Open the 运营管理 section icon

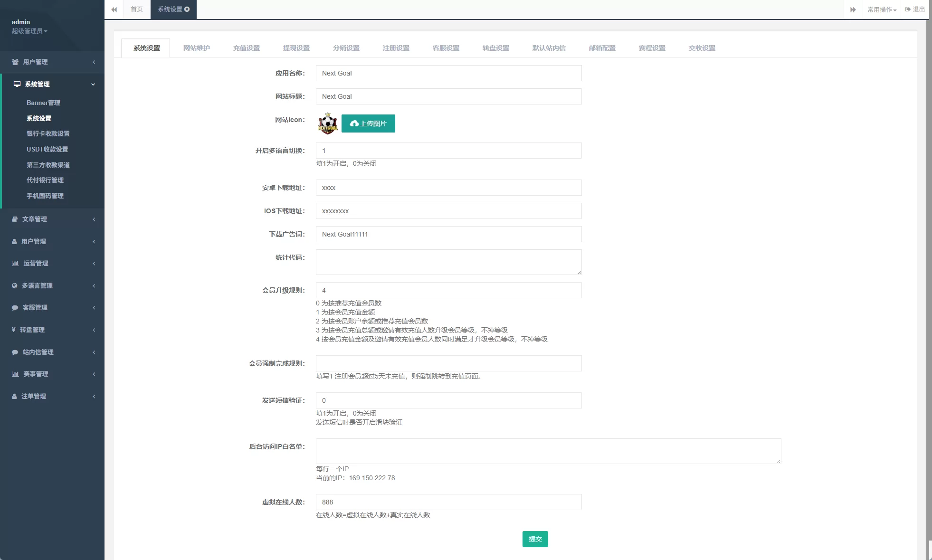15,263
